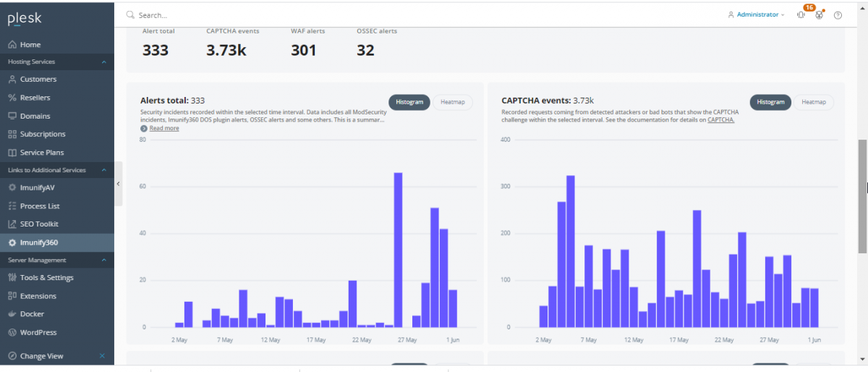Collapse the Hosting Services group
This screenshot has height=372, width=868.
[103, 62]
